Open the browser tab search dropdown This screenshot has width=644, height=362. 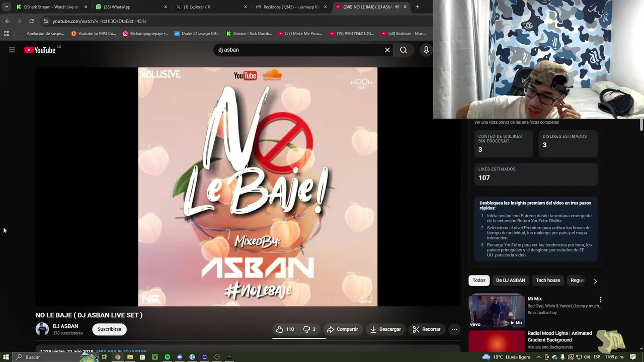[x=7, y=7]
